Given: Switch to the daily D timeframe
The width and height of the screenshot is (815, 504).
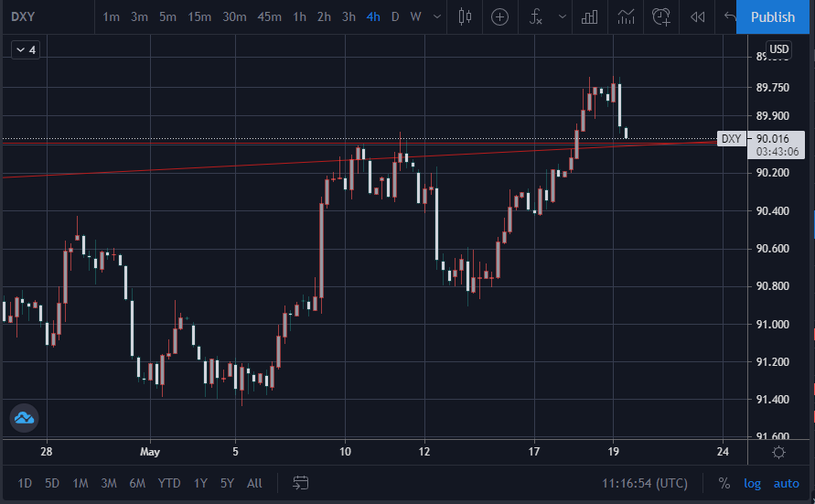Looking at the screenshot, I should 395,17.
